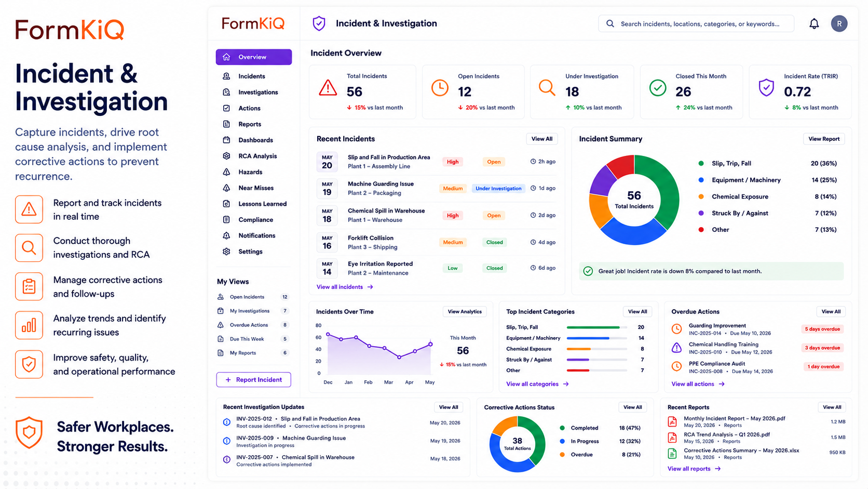Click the Open Incidents clock icon
868x489 pixels.
point(440,88)
